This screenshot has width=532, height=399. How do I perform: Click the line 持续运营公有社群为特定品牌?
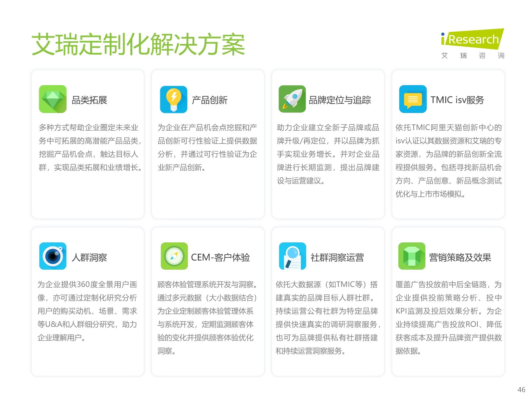pos(327,311)
